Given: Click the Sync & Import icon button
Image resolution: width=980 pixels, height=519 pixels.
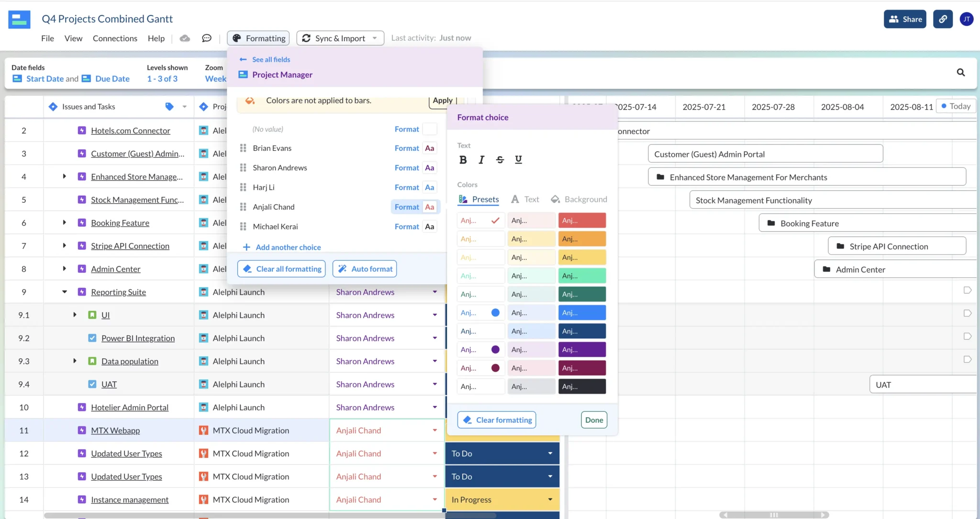Looking at the screenshot, I should 306,38.
